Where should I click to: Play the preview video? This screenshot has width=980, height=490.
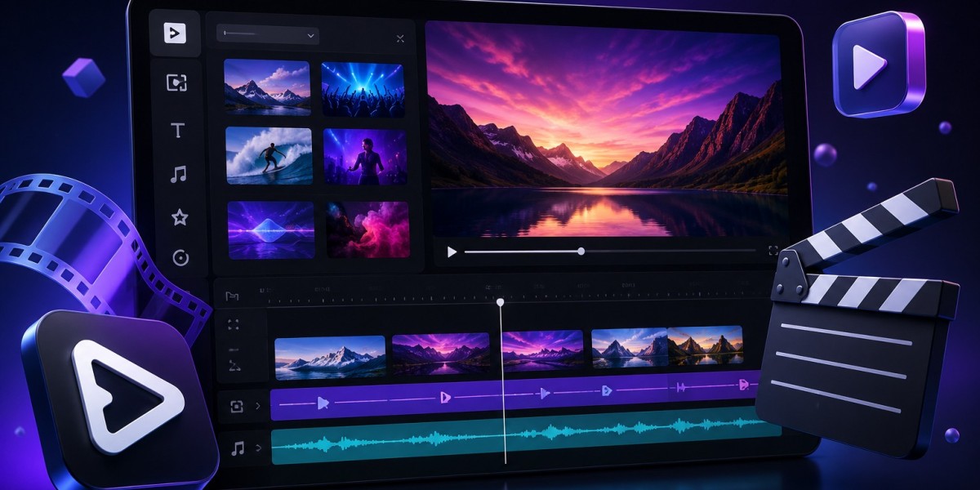tap(452, 252)
